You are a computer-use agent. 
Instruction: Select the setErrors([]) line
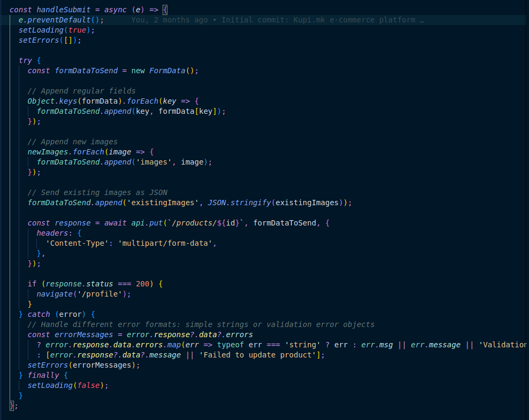click(49, 40)
